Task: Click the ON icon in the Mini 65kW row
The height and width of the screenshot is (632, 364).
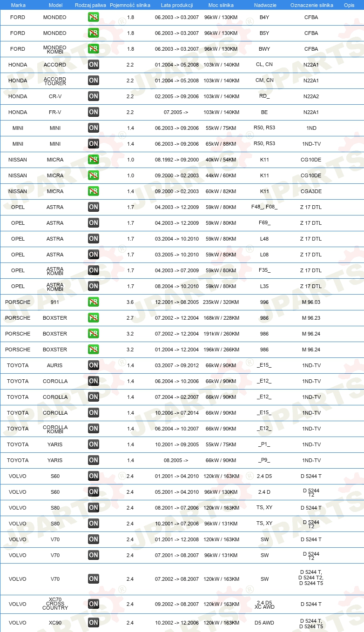Action: click(x=94, y=144)
